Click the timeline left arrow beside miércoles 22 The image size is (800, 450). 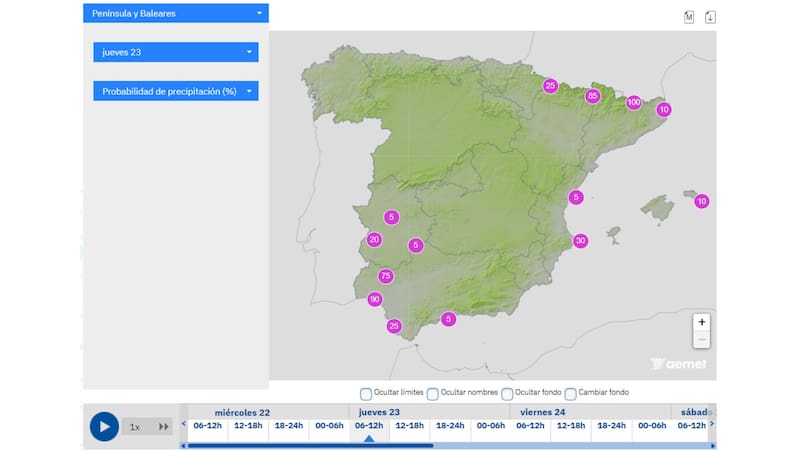pyautogui.click(x=184, y=423)
